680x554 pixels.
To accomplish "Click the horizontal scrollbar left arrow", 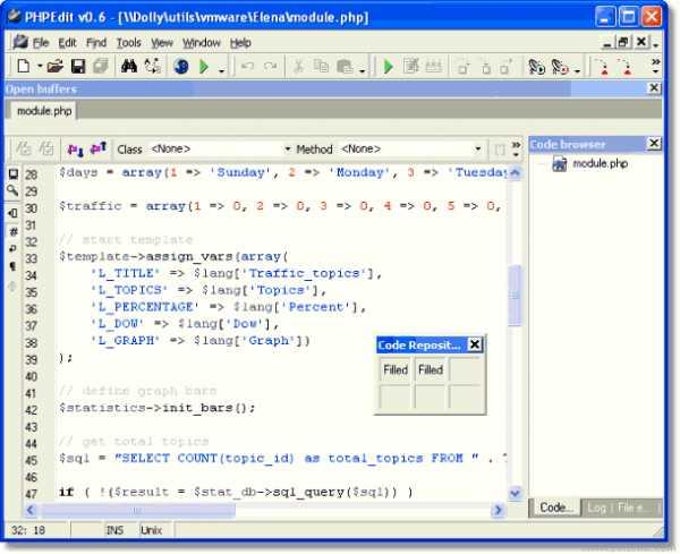I will point(30,510).
